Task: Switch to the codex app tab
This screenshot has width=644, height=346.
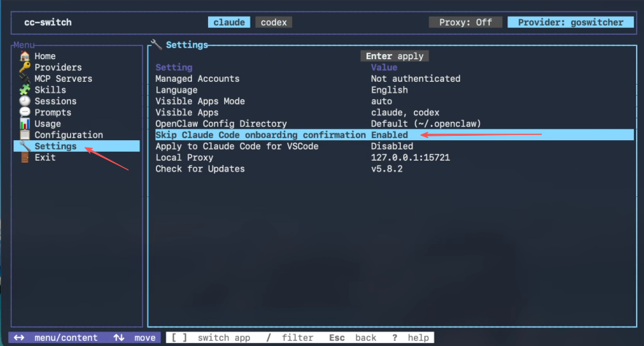Action: pyautogui.click(x=274, y=22)
